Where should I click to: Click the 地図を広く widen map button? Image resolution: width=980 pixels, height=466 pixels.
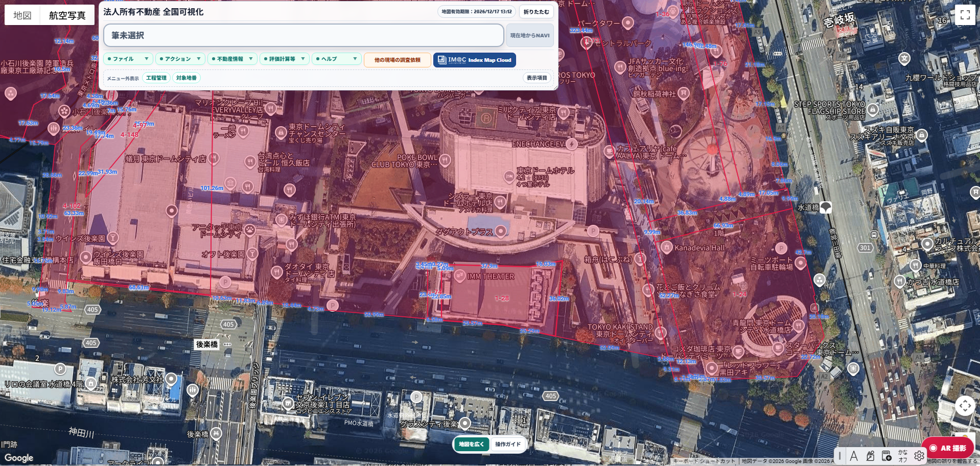click(x=471, y=444)
